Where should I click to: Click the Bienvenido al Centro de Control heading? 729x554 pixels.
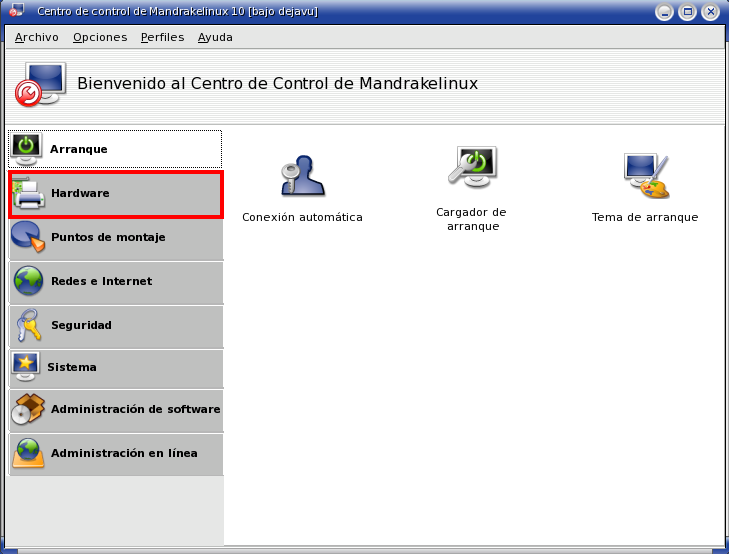pos(278,84)
